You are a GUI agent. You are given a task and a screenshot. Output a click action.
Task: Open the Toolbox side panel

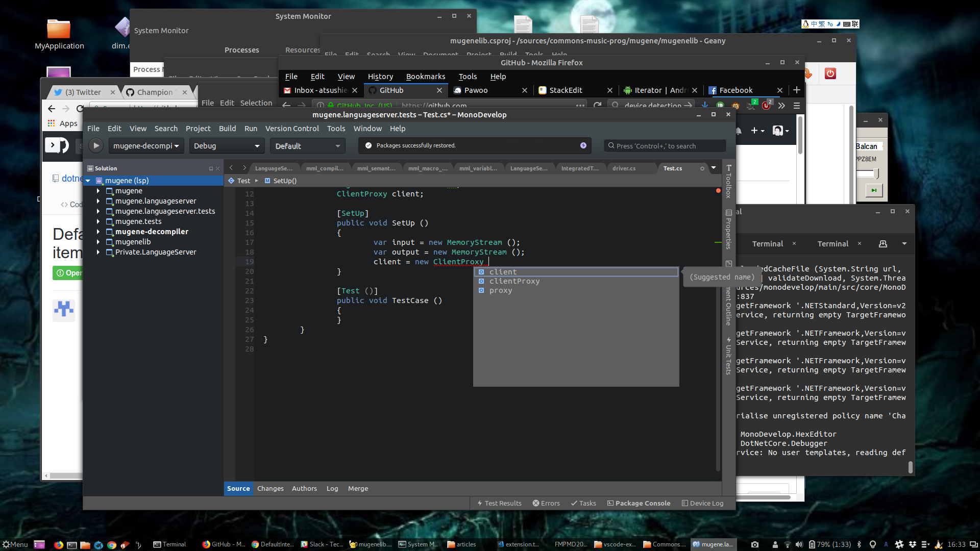click(728, 180)
